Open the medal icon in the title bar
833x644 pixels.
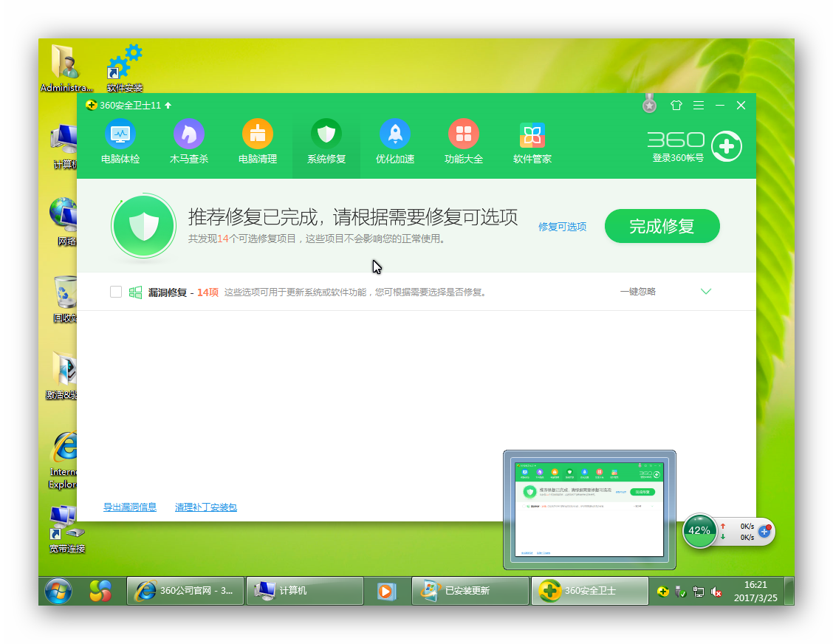point(649,104)
